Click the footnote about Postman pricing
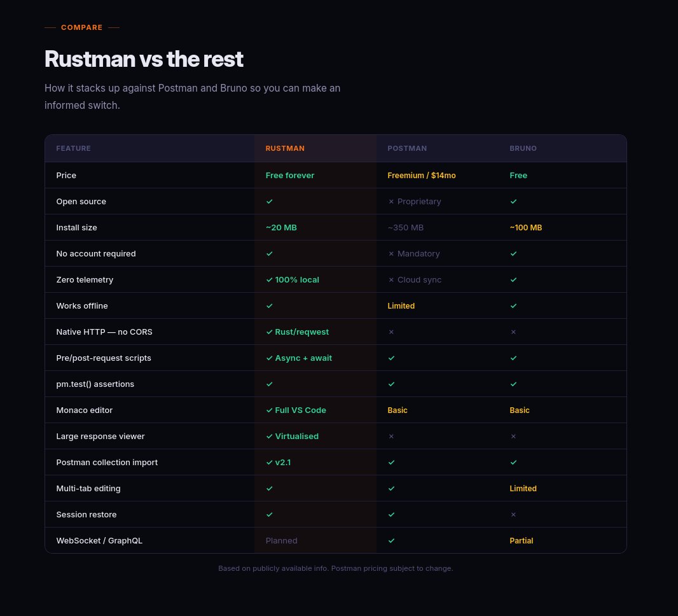The width and height of the screenshot is (678, 616). click(x=336, y=568)
